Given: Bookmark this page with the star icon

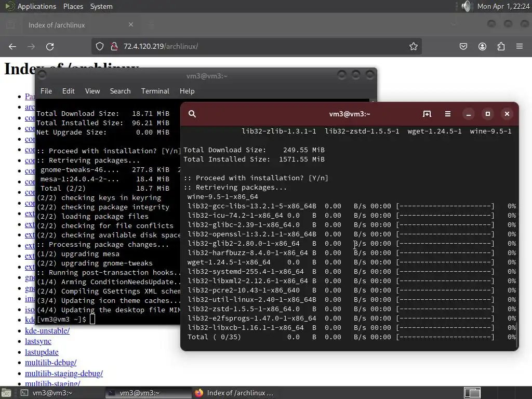Looking at the screenshot, I should (x=413, y=46).
